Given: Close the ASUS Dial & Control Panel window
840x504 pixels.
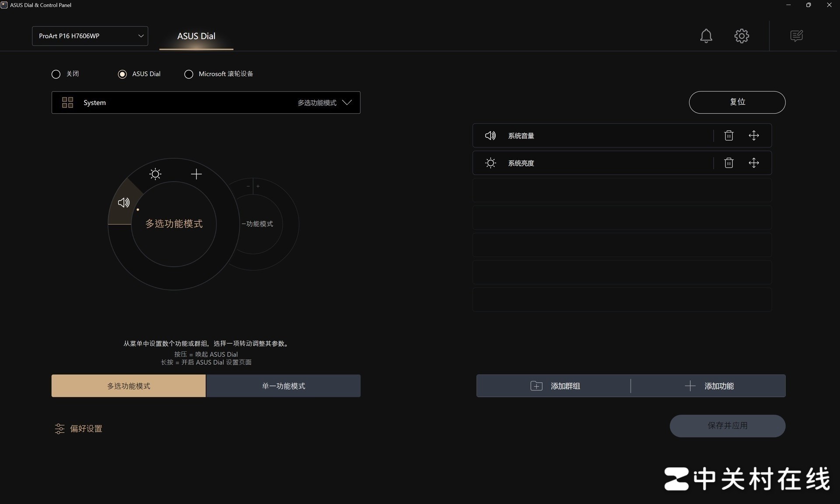Looking at the screenshot, I should point(829,5).
